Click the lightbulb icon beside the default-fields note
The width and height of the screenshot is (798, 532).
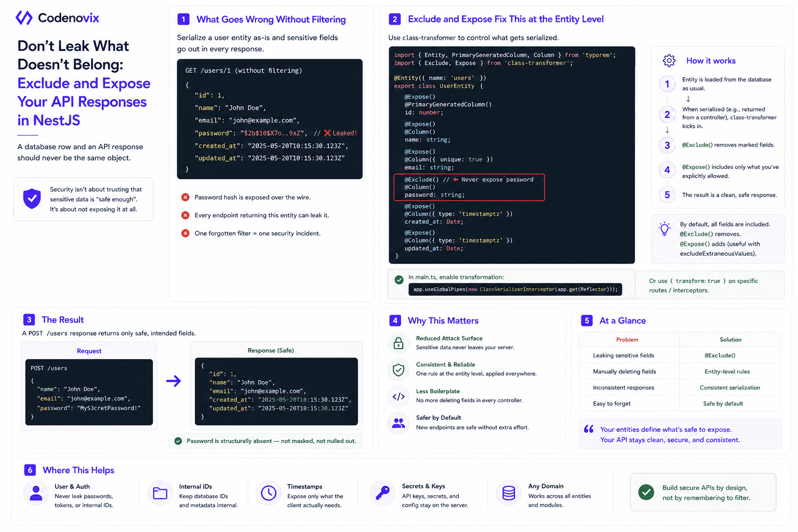point(664,229)
